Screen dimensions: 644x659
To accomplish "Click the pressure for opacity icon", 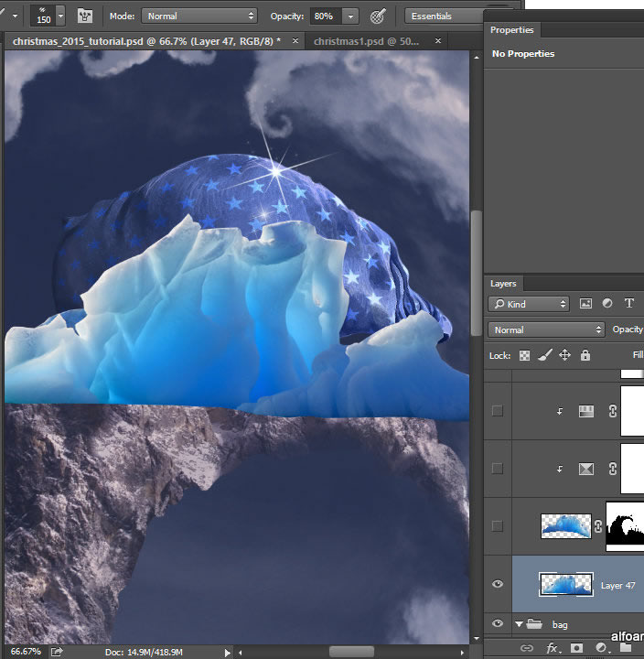I will coord(377,16).
